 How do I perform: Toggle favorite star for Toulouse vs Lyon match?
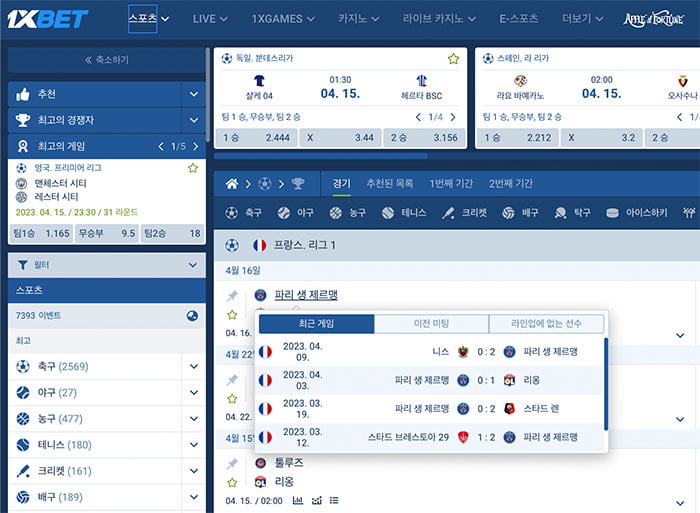(x=232, y=482)
